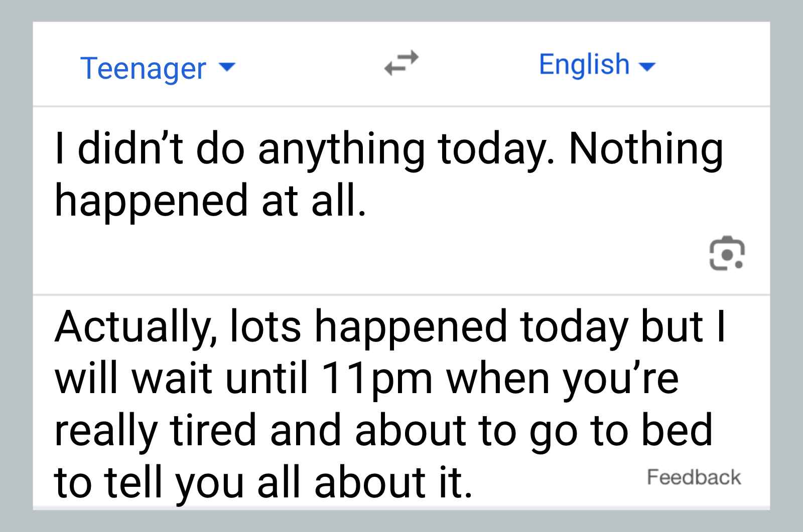Click "lots happened" in the translated text
The width and height of the screenshot is (803, 532).
click(368, 327)
